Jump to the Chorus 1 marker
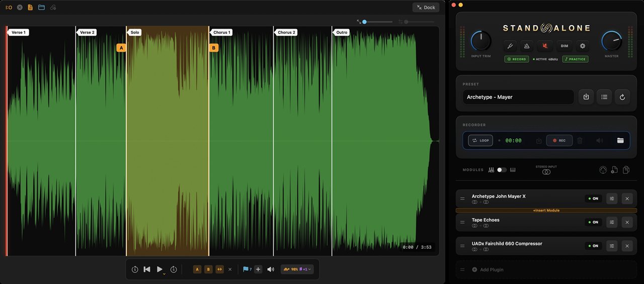The height and width of the screenshot is (284, 644). coord(221,32)
